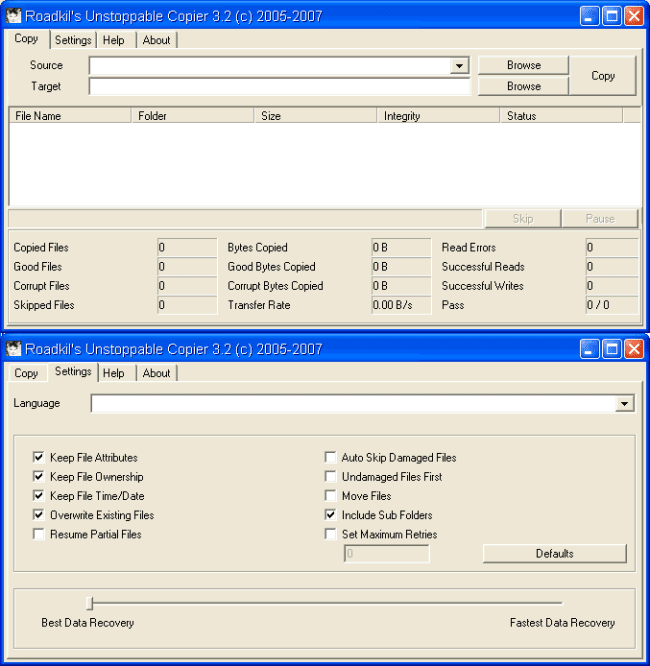Browse for the Target folder

[523, 86]
